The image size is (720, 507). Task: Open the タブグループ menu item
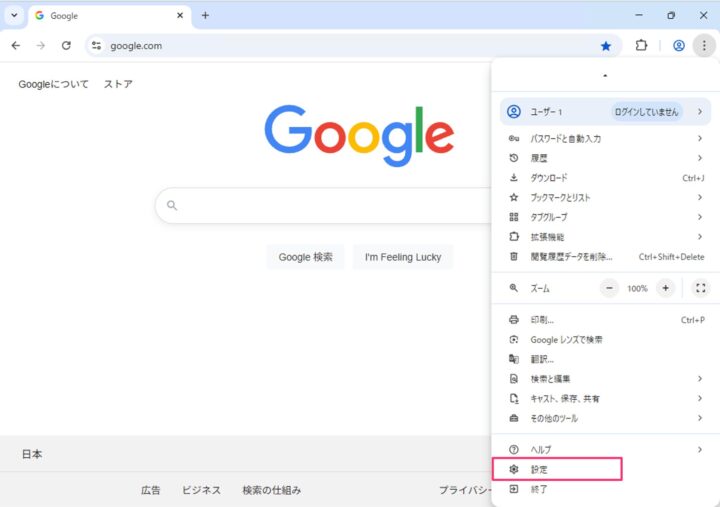(x=605, y=217)
